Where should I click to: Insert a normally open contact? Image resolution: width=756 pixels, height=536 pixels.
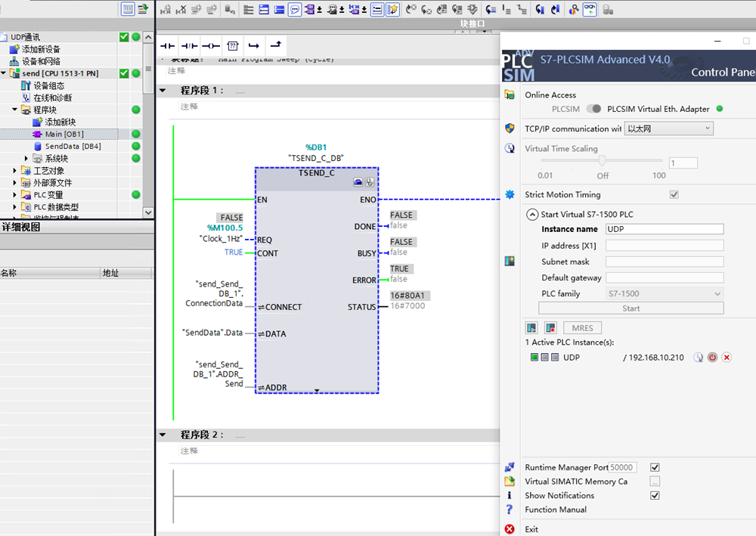[167, 45]
